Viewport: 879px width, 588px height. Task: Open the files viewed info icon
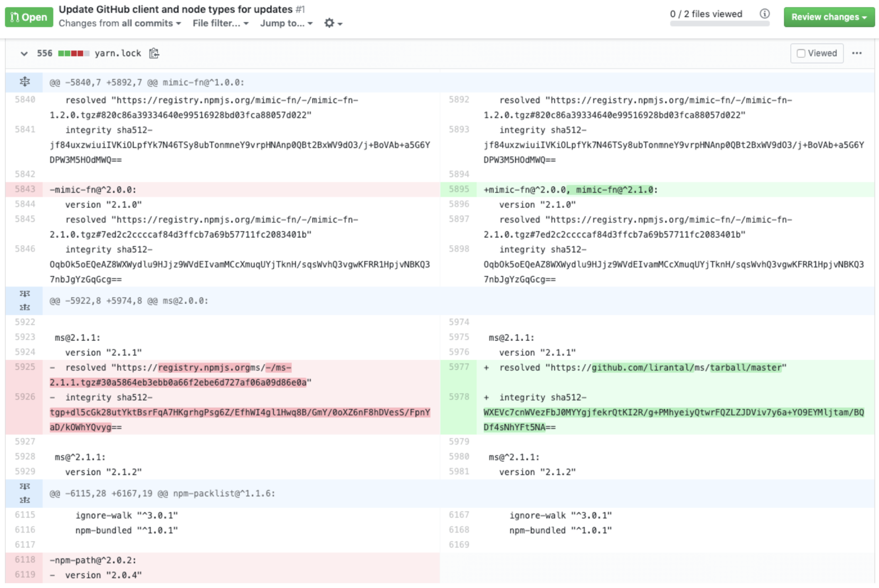tap(764, 14)
